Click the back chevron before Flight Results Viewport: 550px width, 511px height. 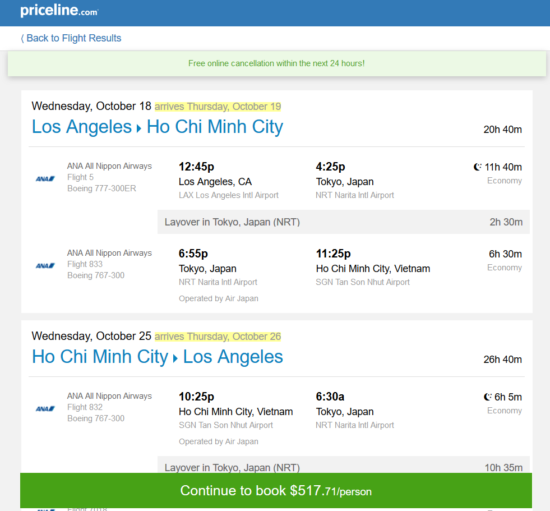[22, 38]
